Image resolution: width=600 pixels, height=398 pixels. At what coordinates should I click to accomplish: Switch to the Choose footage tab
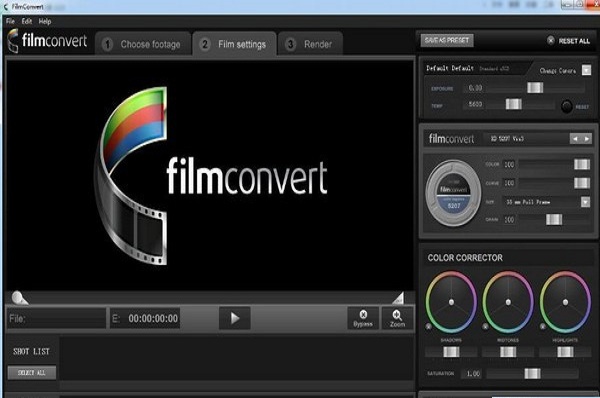click(143, 44)
